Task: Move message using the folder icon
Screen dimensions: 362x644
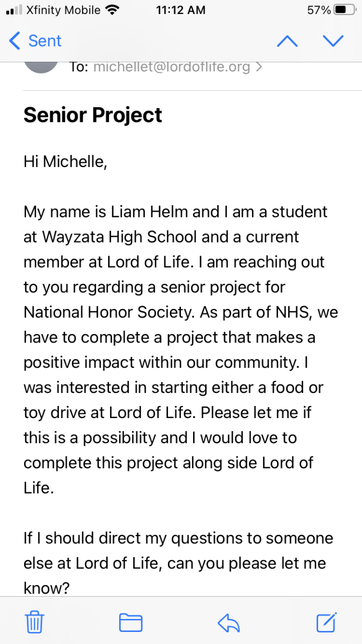Action: click(x=131, y=623)
